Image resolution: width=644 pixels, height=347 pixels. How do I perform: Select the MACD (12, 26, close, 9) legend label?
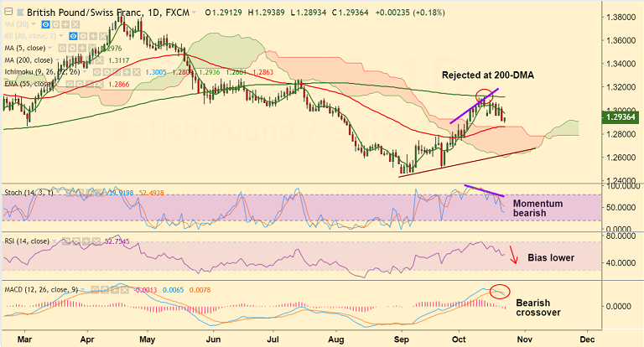pos(41,290)
